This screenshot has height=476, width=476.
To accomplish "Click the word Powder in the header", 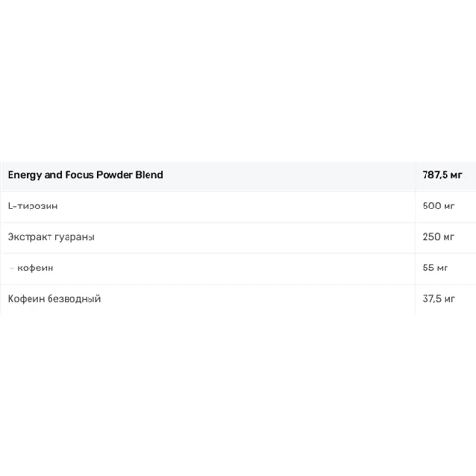I will pos(114,175).
